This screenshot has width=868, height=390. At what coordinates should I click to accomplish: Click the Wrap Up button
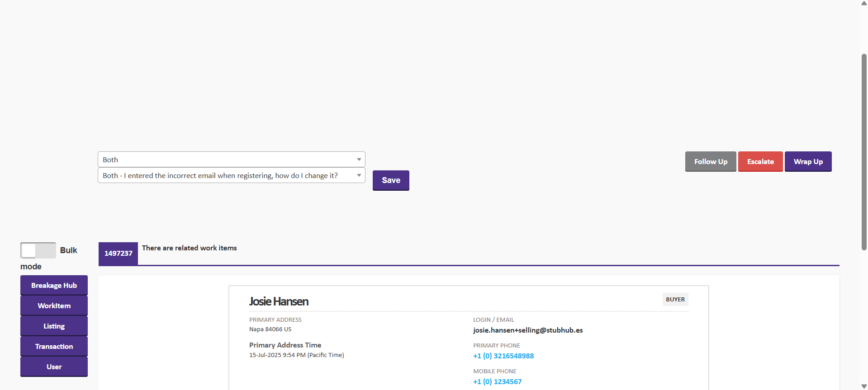tap(808, 162)
